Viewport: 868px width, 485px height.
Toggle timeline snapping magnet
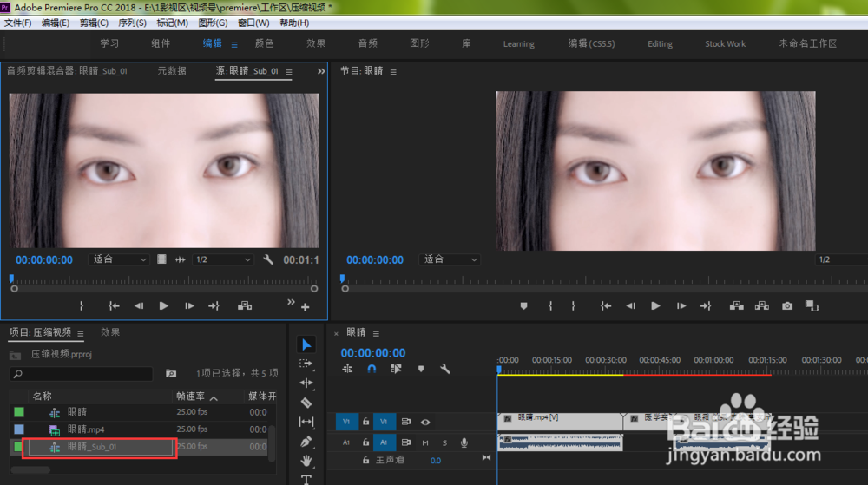(372, 369)
